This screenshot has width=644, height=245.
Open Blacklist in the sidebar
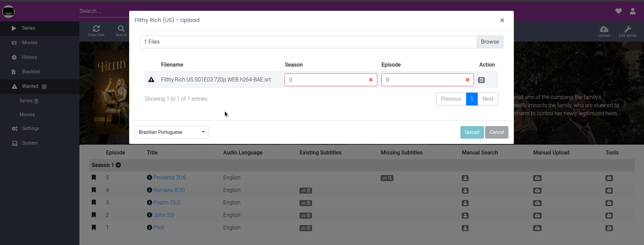40,72
